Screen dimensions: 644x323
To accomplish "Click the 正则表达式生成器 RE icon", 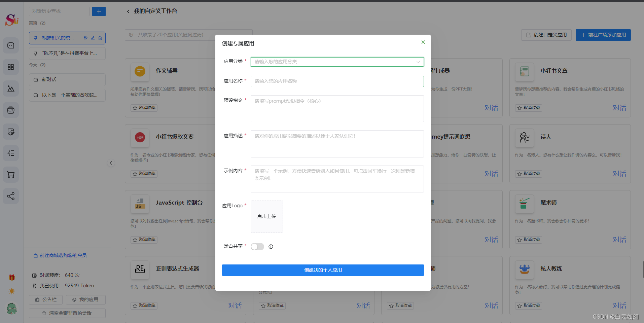I will (x=140, y=269).
